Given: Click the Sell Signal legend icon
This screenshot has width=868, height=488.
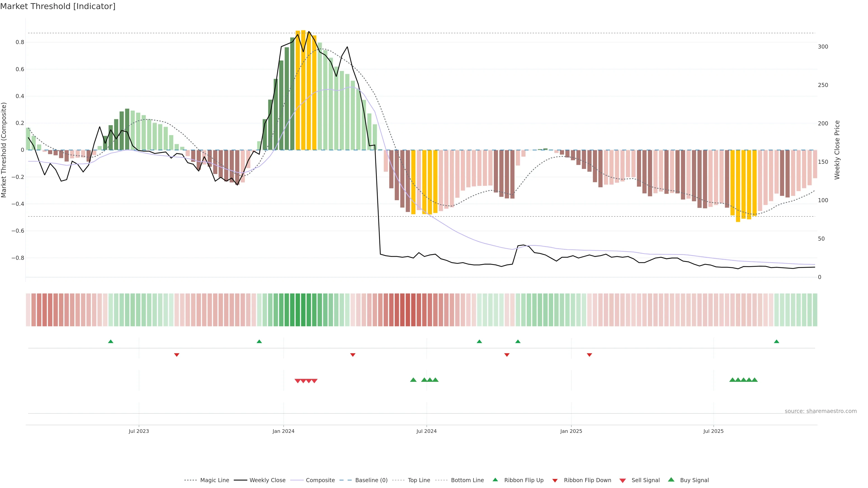Looking at the screenshot, I should [623, 481].
